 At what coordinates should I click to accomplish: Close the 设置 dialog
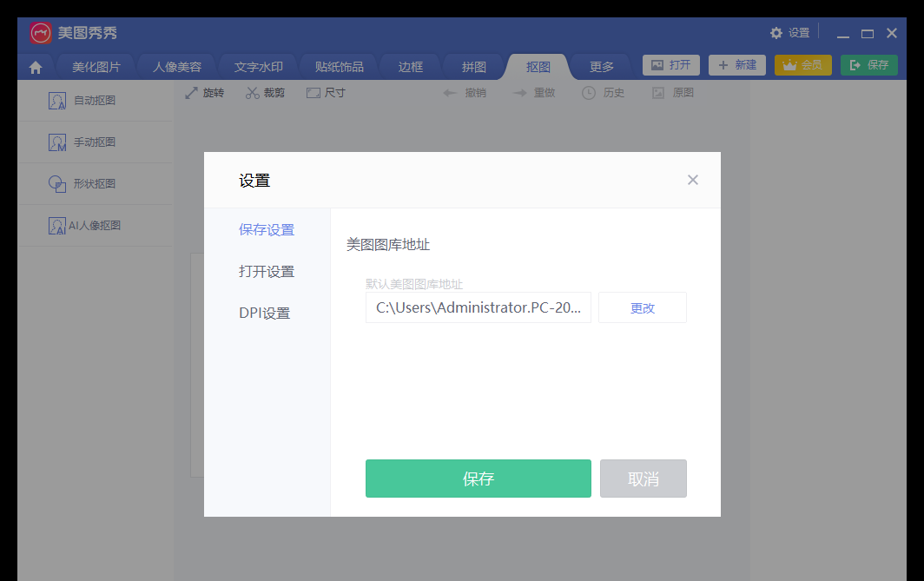(x=693, y=181)
